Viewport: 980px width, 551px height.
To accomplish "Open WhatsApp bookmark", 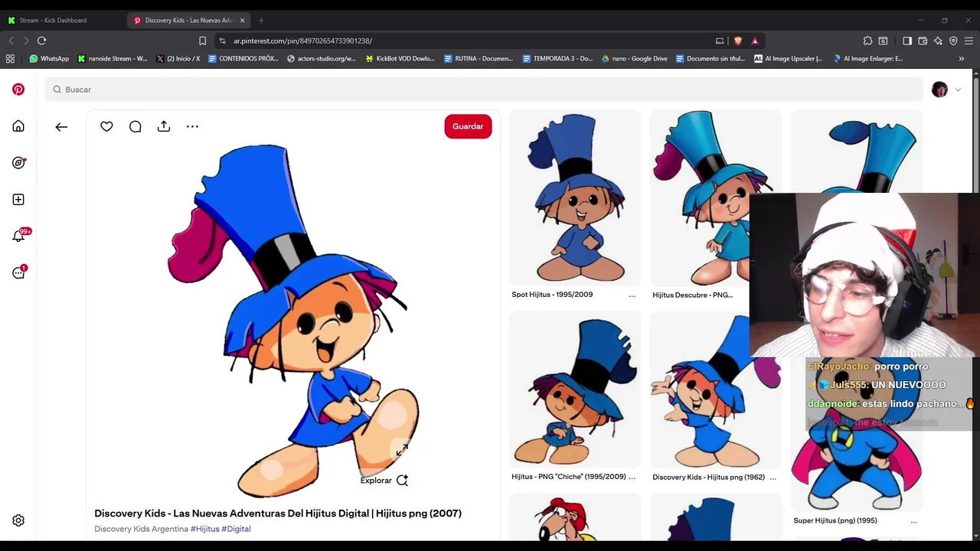I will coord(49,58).
